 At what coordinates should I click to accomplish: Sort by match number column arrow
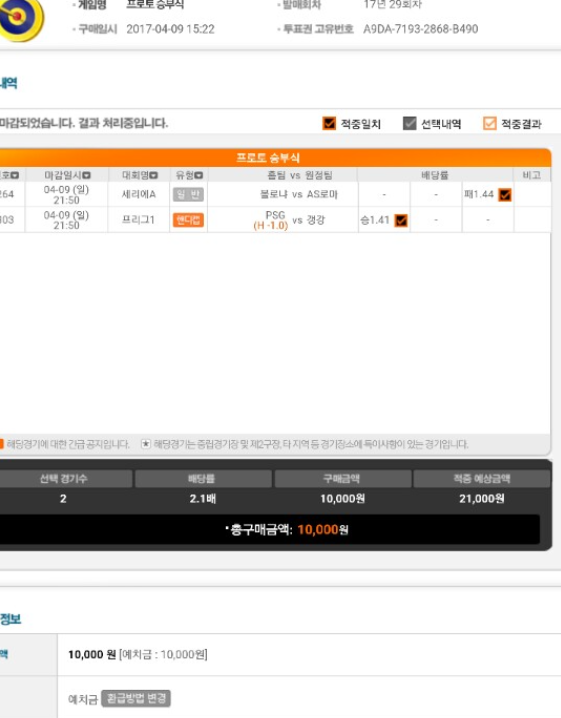pos(15,175)
